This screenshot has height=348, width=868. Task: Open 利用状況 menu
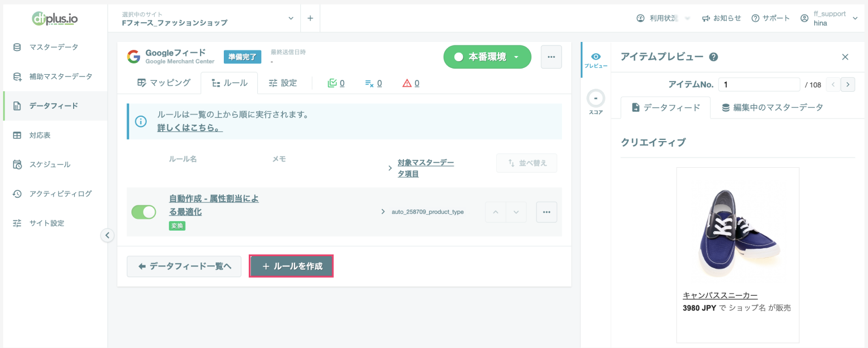pyautogui.click(x=663, y=18)
